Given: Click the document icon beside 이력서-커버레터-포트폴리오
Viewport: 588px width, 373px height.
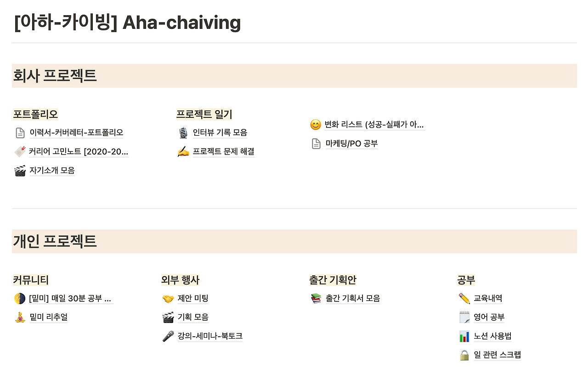Looking at the screenshot, I should pyautogui.click(x=20, y=133).
